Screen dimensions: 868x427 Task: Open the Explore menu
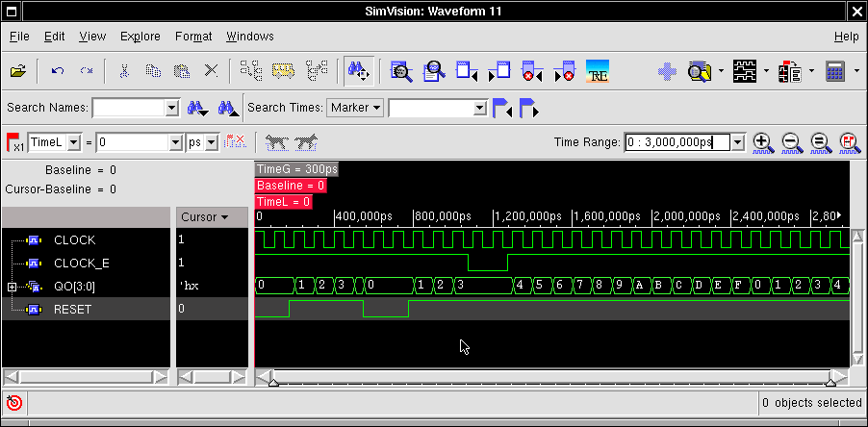point(140,37)
